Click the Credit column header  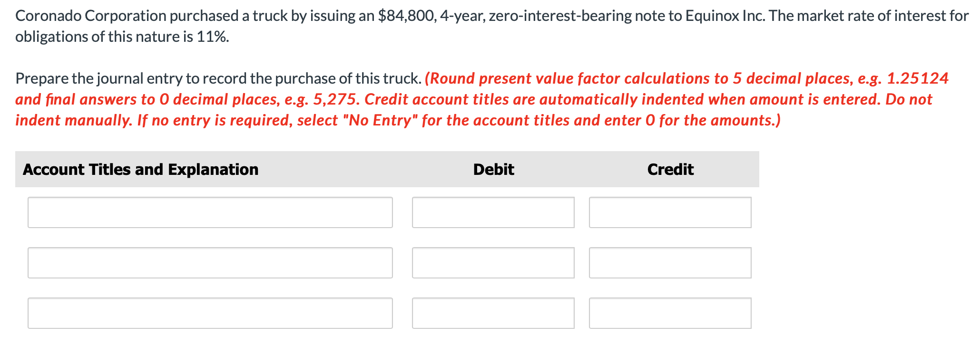click(x=670, y=169)
